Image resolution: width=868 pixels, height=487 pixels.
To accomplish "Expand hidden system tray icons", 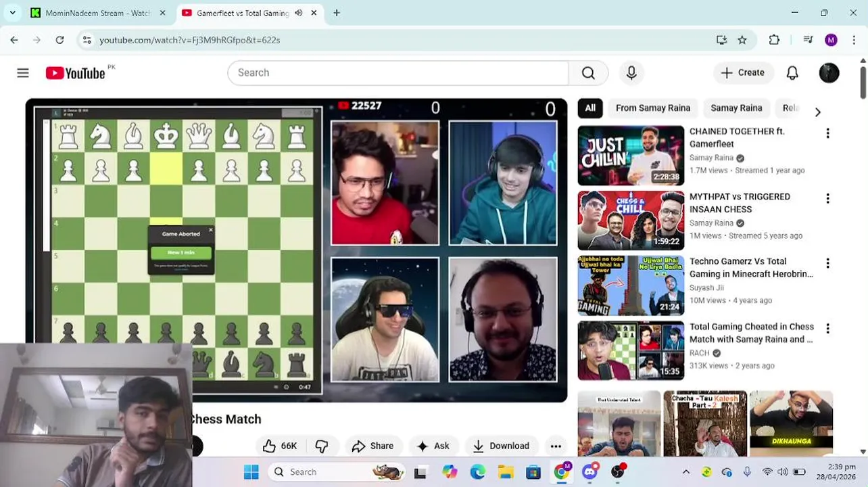I will pos(685,471).
